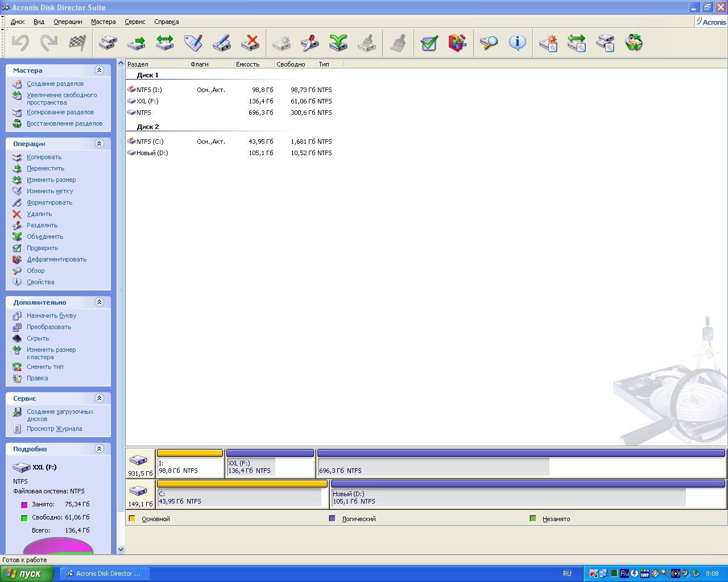Open the Сервис menu in menu bar
Screen dimensions: 728x582
pyautogui.click(x=135, y=22)
